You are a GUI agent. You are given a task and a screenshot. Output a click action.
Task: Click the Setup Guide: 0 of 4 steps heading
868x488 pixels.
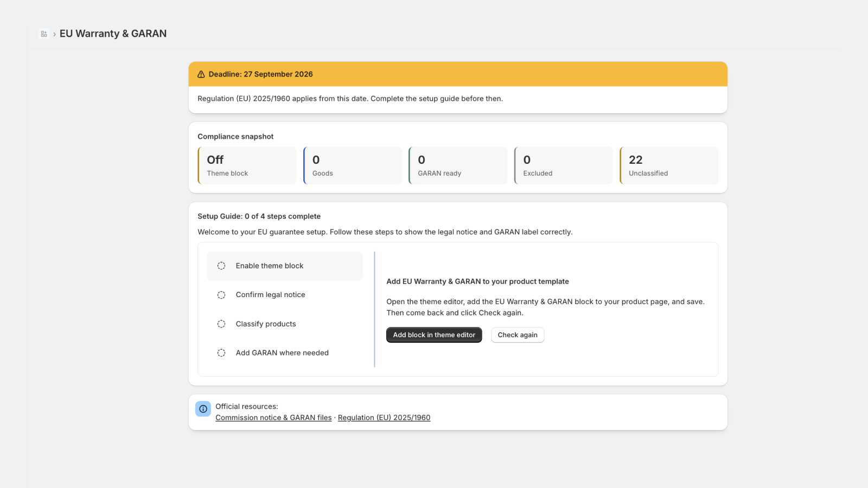coord(259,216)
